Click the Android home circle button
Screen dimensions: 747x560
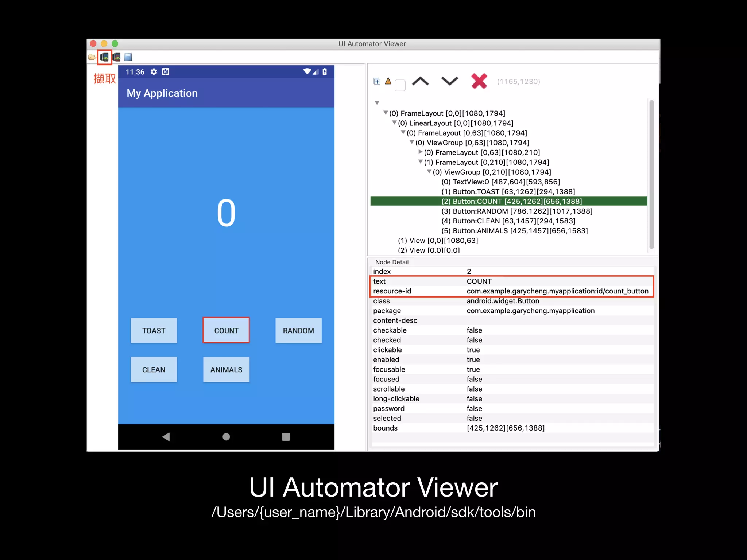[226, 437]
